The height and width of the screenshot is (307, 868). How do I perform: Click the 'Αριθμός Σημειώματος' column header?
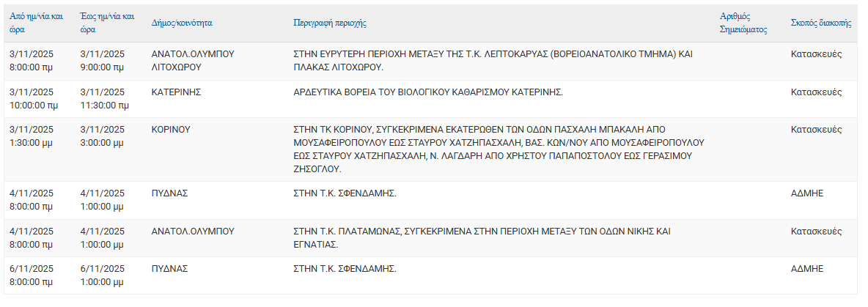pos(743,23)
